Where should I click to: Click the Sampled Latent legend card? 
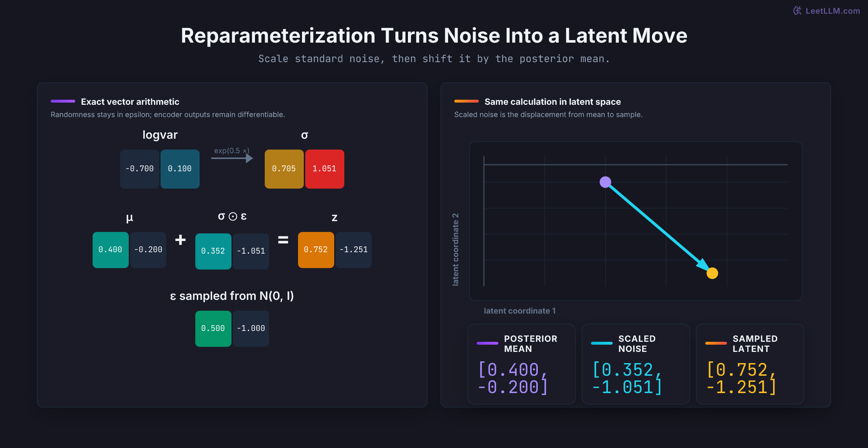(750, 364)
